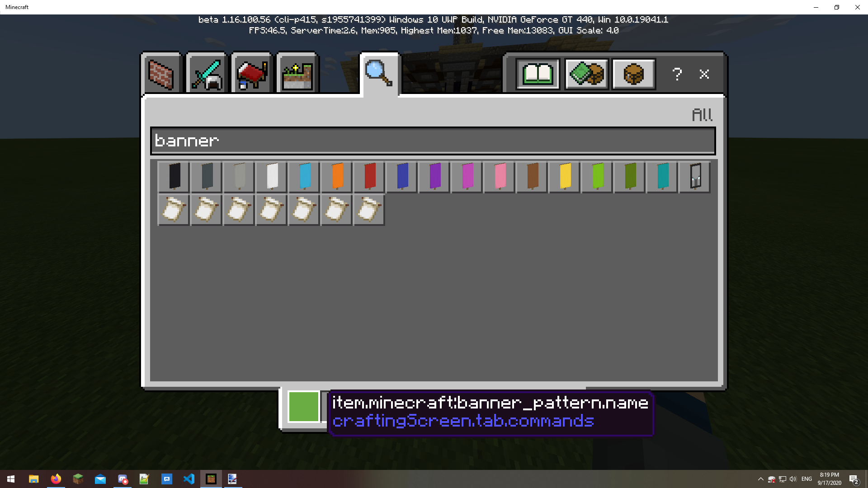Pick the black banner item

[x=174, y=177]
